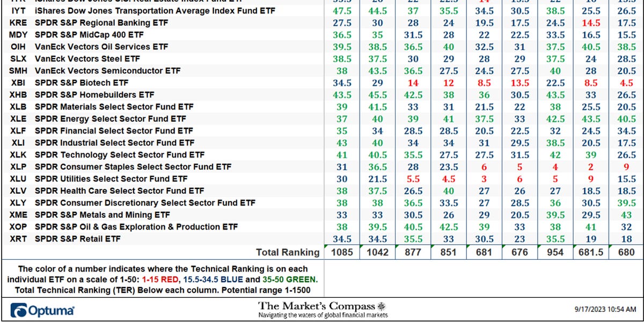The image size is (644, 322).
Task: Click the green 47.5 in IYT row
Action: [341, 11]
